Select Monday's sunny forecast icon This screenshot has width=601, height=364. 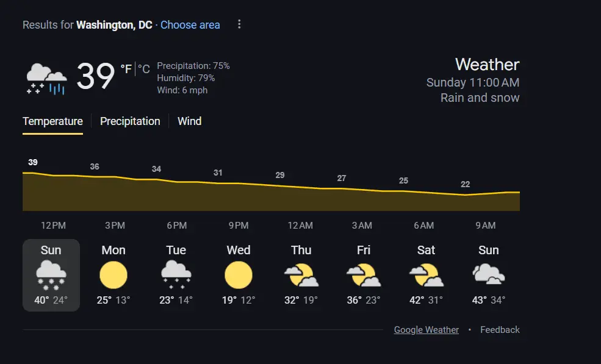[x=113, y=275]
